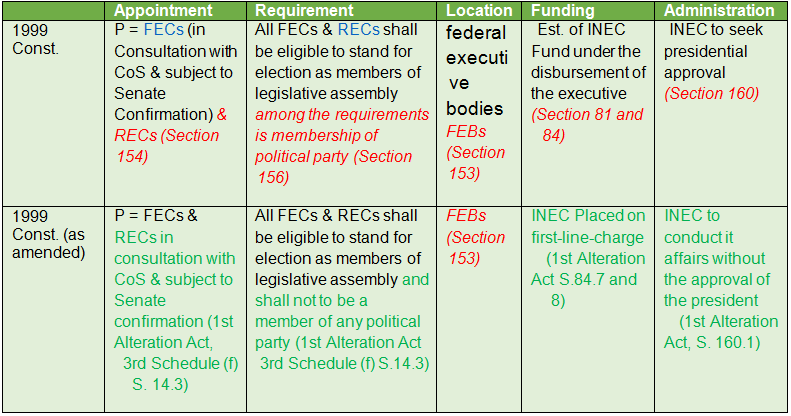Image resolution: width=791 pixels, height=416 pixels.
Task: Click the red (Section 160) reference
Action: click(x=711, y=93)
